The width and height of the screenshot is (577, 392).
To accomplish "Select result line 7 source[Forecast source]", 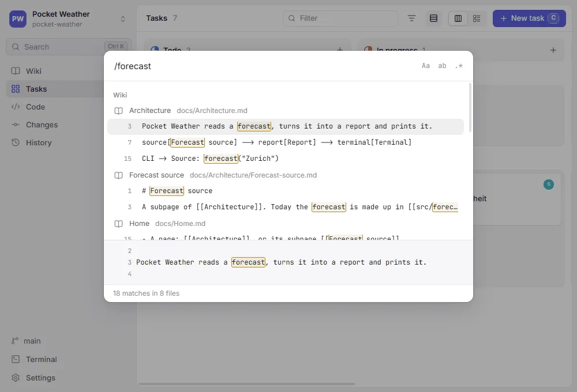I will (286, 142).
